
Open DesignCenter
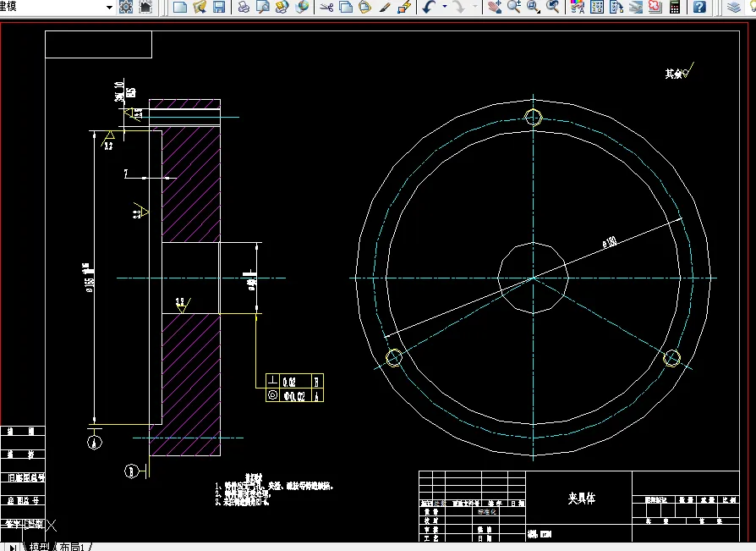click(x=597, y=7)
